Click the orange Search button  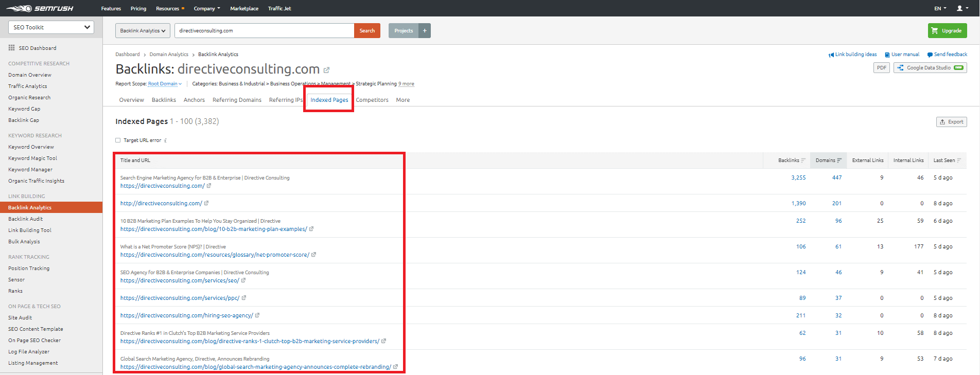pos(367,31)
